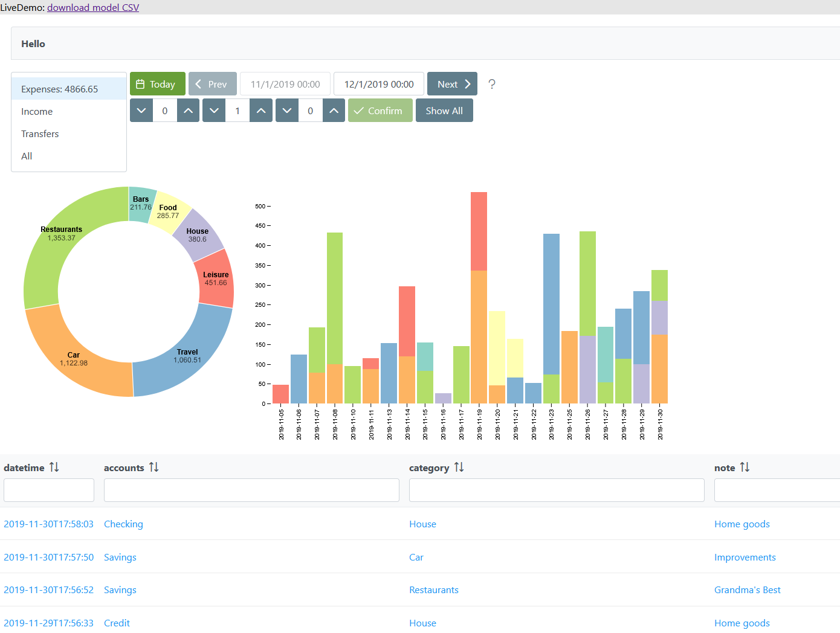Choose the All menu entry

point(27,156)
